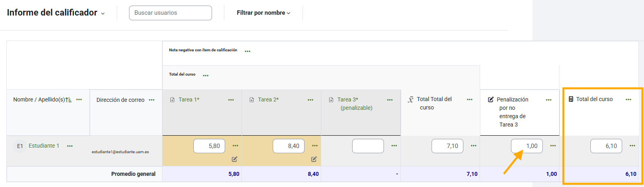Image resolution: width=644 pixels, height=187 pixels.
Task: Open three-dot menu for Dirección de correo
Action: pos(152,100)
